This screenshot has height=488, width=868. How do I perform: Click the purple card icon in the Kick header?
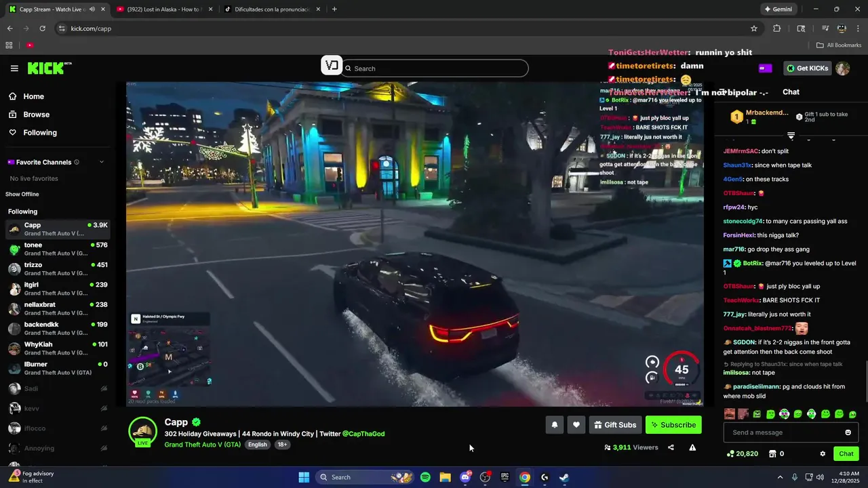[765, 68]
